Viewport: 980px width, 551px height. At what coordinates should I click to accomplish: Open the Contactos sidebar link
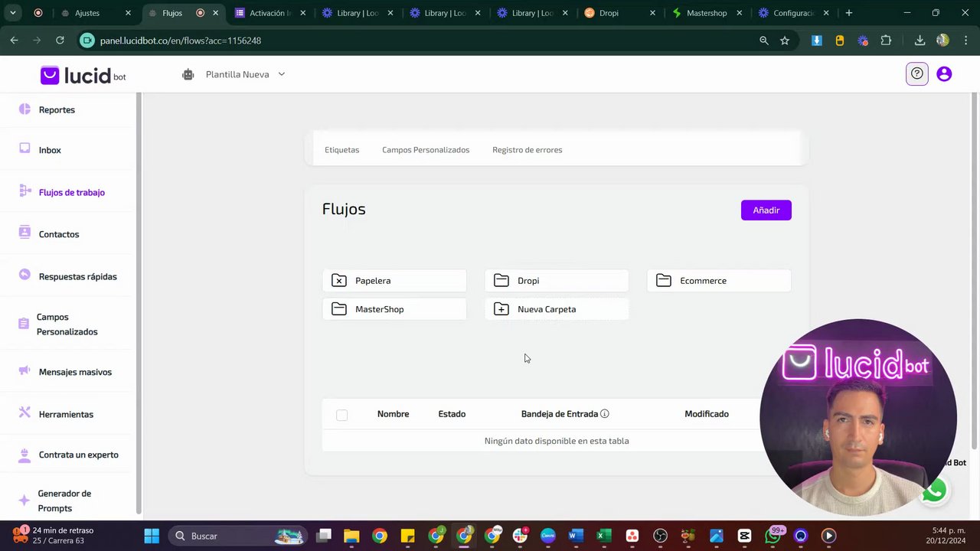[59, 234]
